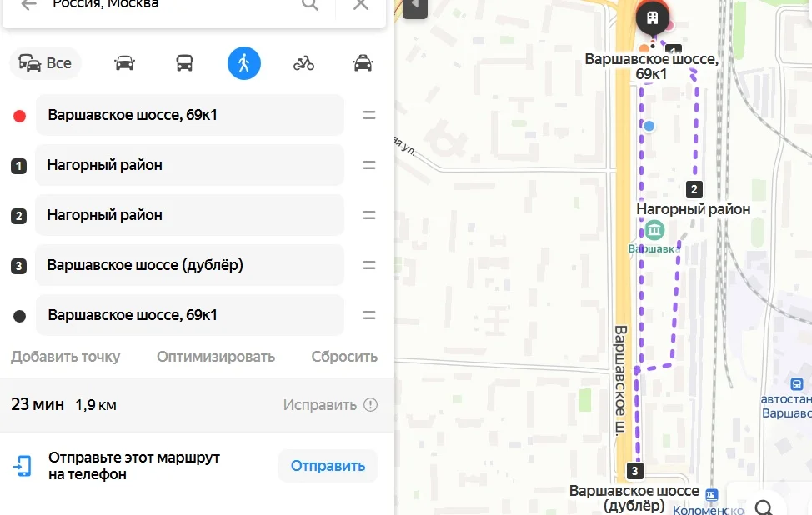This screenshot has width=812, height=515.
Task: Select the Все transport modes tab
Action: coord(45,63)
